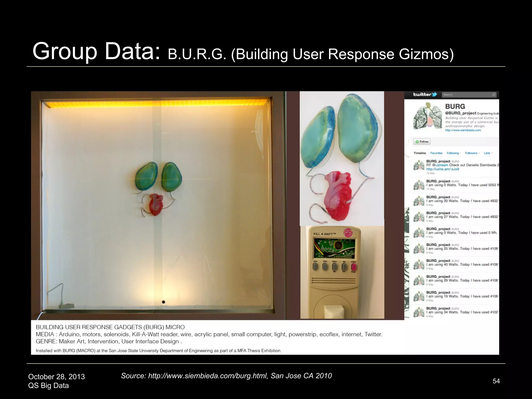Open the http://www.siembieda.com profile link

tap(463, 130)
